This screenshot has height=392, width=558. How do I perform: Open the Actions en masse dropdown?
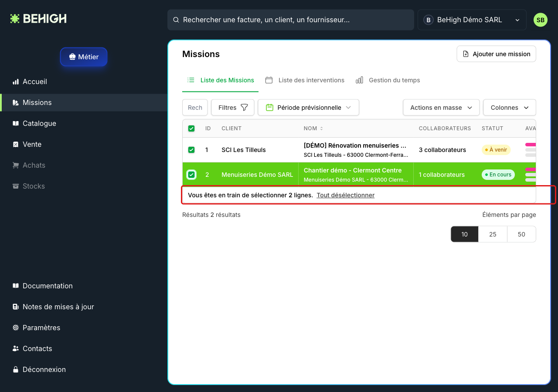(441, 108)
